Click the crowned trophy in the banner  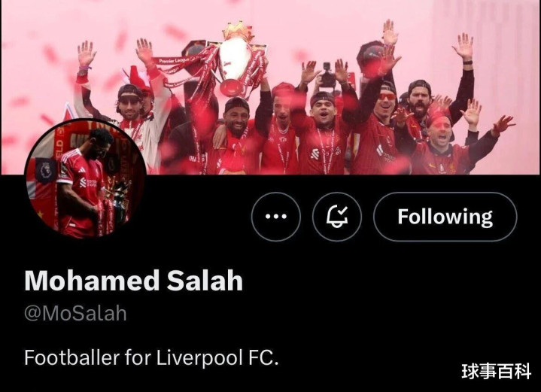(236, 60)
